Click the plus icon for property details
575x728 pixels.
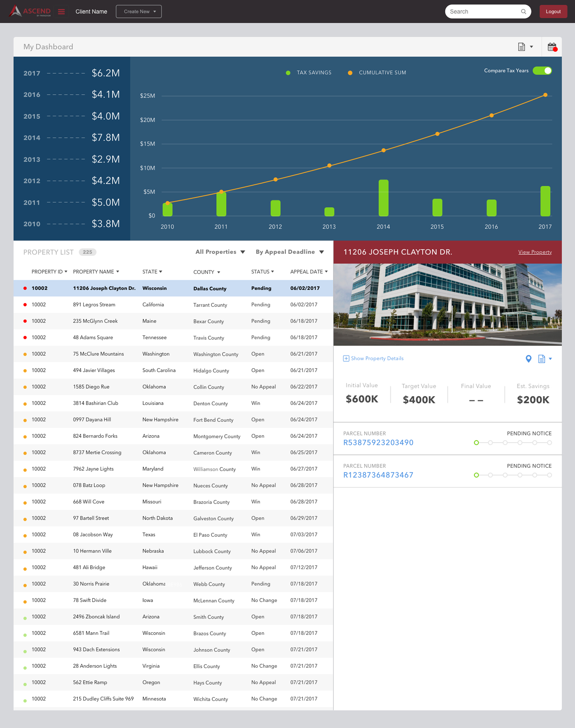click(346, 358)
